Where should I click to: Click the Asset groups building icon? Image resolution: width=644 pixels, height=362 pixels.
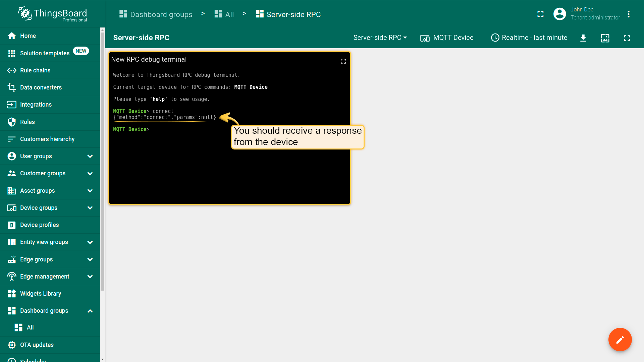(x=12, y=191)
